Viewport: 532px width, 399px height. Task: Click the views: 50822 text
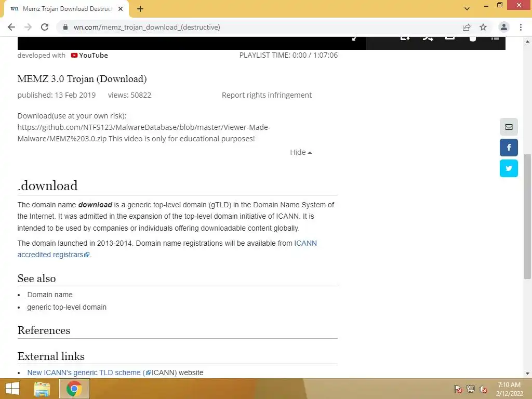129,95
